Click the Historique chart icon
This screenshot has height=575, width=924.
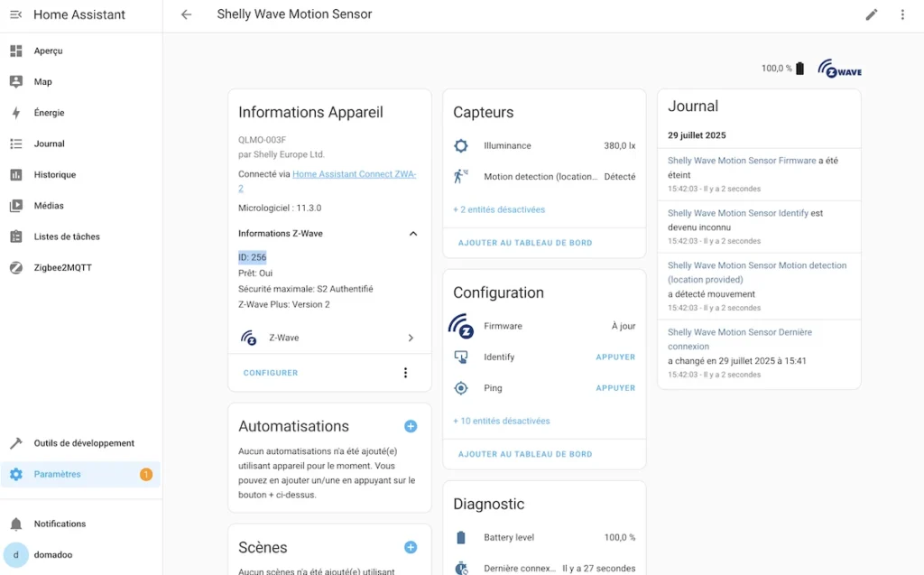coord(16,174)
